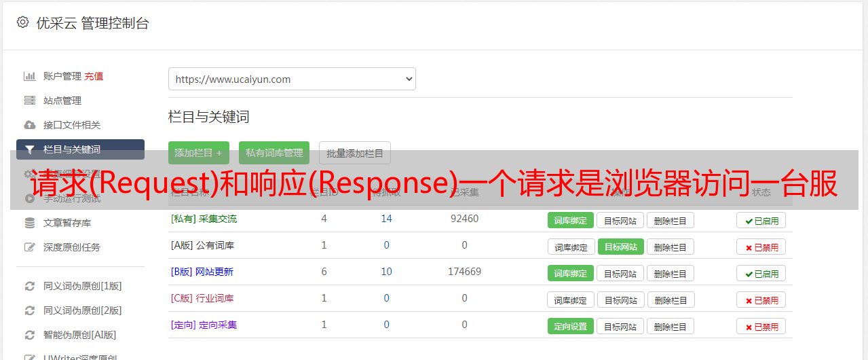868x360 pixels.
Task: Click the [A版] 公有词库 column name
Action: [x=202, y=245]
